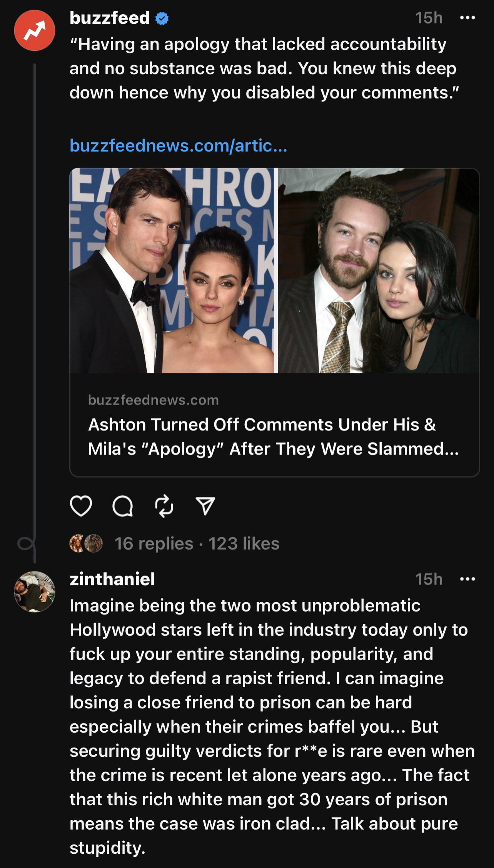Open left photo of couple in tuxedo

tap(172, 270)
